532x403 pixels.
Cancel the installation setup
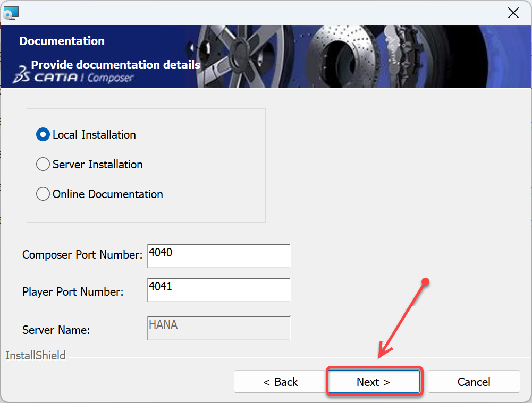tap(474, 382)
